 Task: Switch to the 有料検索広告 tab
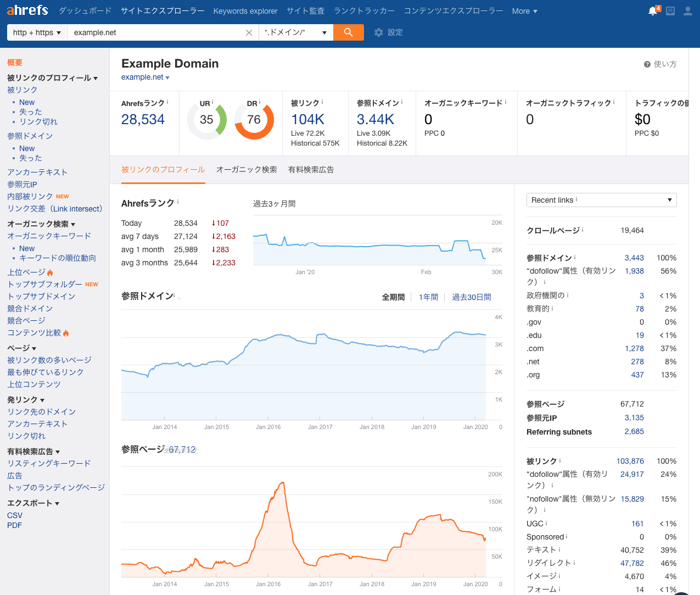coord(311,170)
